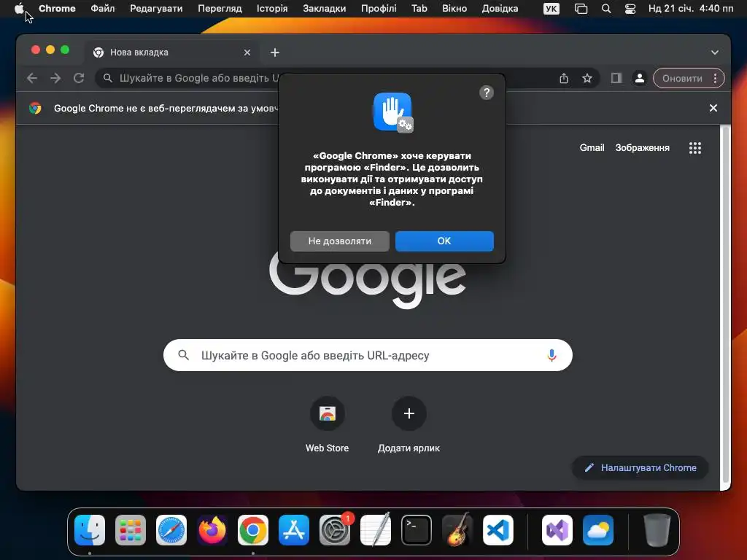This screenshot has height=560, width=747.
Task: Click the share icon in the address bar
Action: [x=564, y=78]
